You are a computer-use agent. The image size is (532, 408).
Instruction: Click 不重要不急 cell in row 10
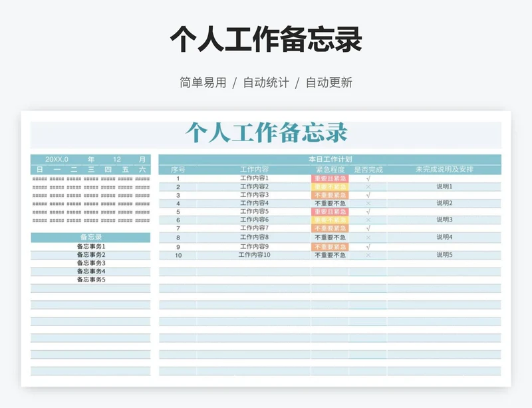(330, 255)
